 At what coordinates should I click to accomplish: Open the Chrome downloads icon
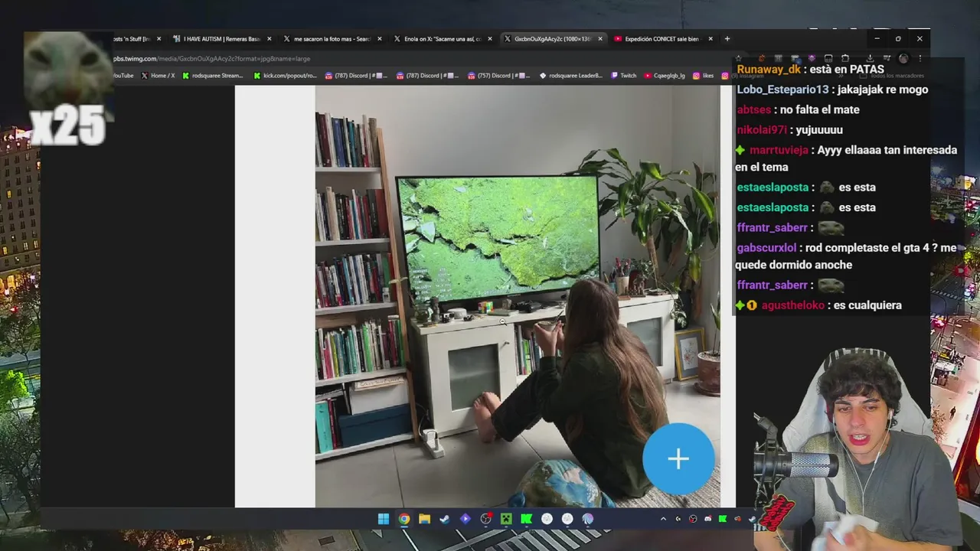click(870, 58)
